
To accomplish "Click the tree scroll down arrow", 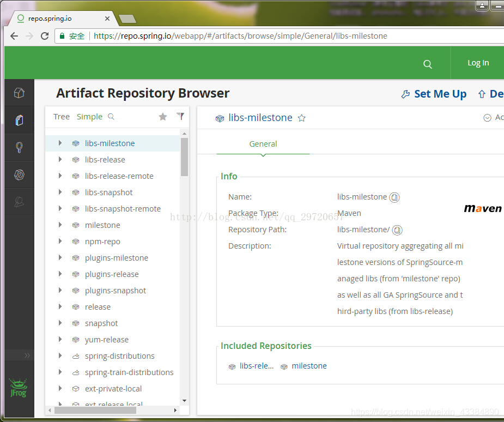I will [184, 401].
